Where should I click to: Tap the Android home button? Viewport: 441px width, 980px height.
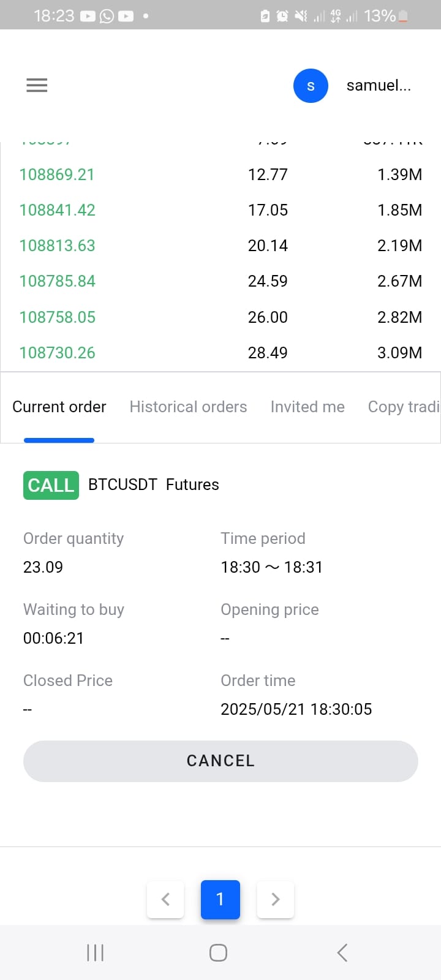[x=218, y=952]
